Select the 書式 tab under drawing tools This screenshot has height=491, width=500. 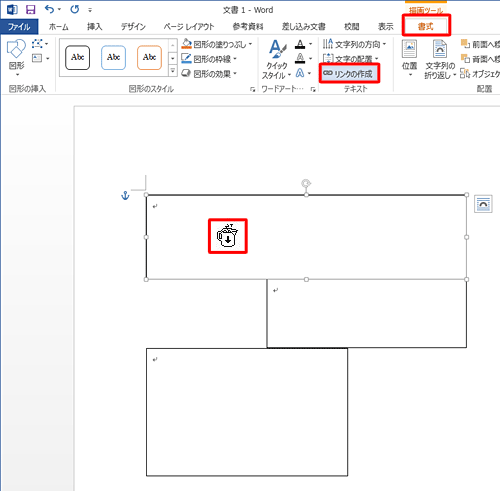point(426,27)
